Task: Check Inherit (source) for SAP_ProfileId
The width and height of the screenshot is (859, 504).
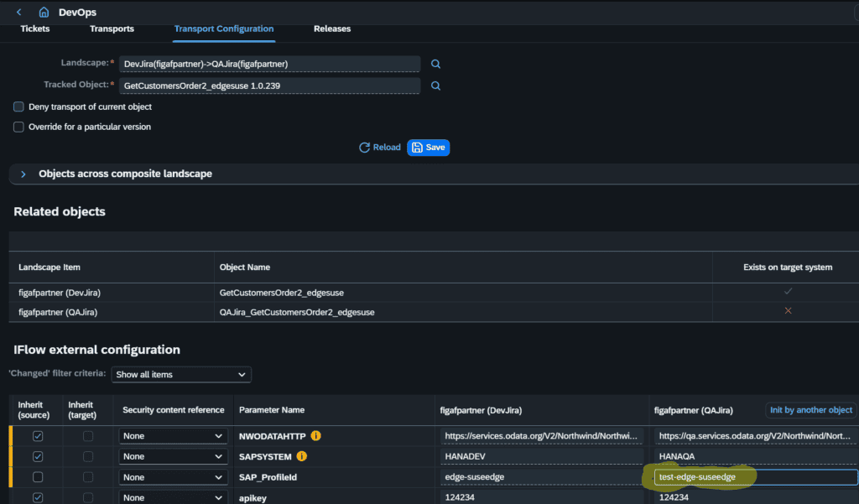Action: (38, 477)
